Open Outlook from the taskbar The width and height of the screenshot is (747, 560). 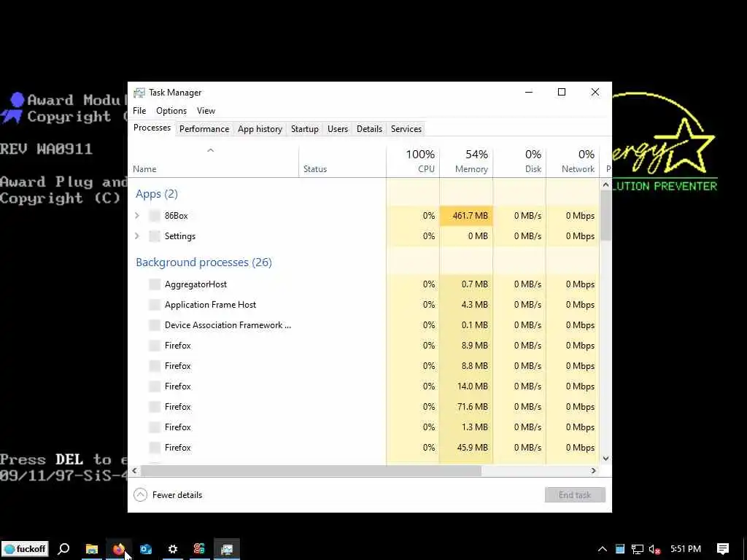(146, 549)
